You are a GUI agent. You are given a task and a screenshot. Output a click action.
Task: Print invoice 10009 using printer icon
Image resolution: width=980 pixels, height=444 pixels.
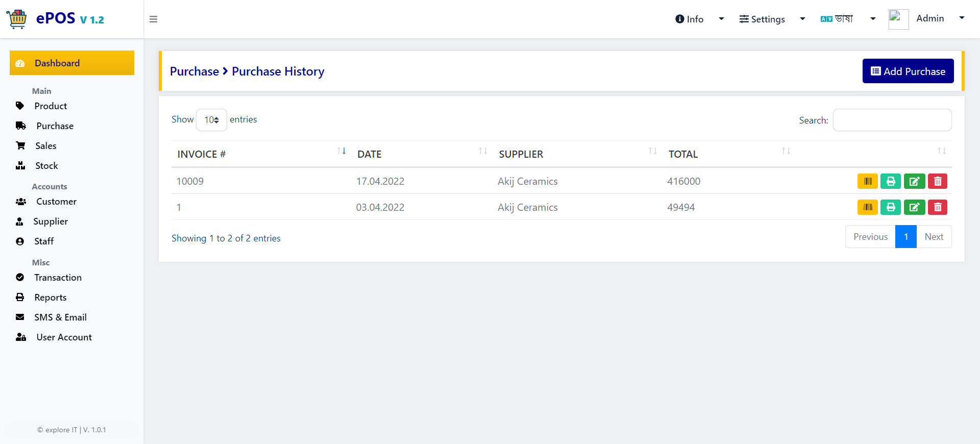(891, 181)
